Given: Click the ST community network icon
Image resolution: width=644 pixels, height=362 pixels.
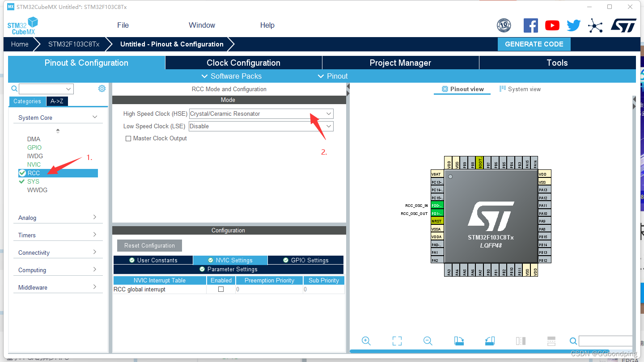Looking at the screenshot, I should click(x=595, y=25).
